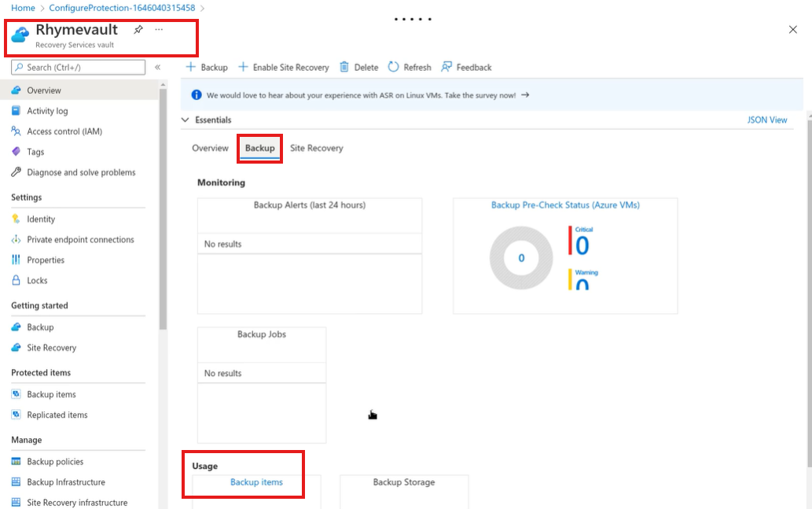
Task: Click the Feedback person icon
Action: (x=446, y=67)
